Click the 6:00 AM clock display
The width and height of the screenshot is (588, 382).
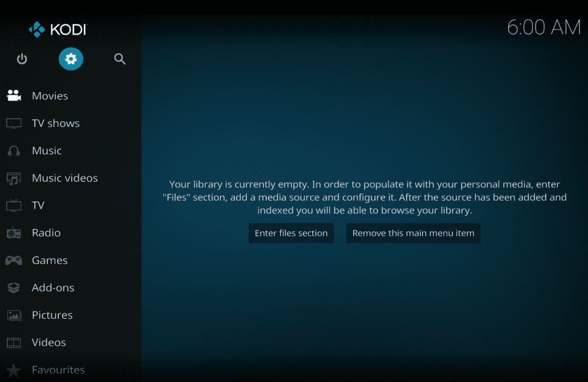point(543,27)
